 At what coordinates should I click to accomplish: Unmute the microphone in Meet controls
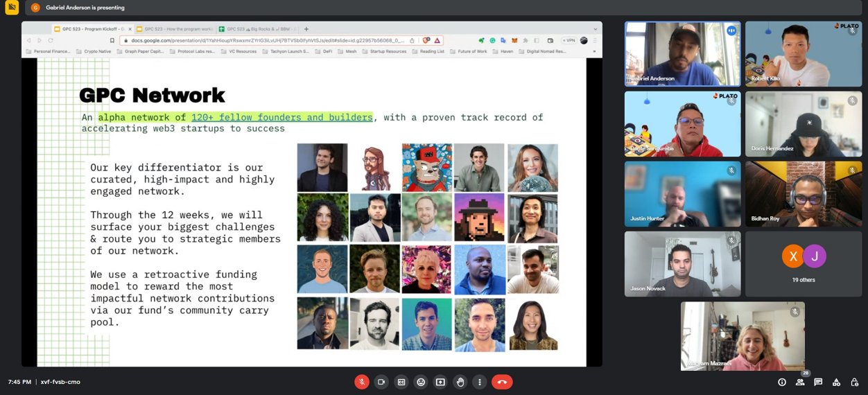click(361, 382)
